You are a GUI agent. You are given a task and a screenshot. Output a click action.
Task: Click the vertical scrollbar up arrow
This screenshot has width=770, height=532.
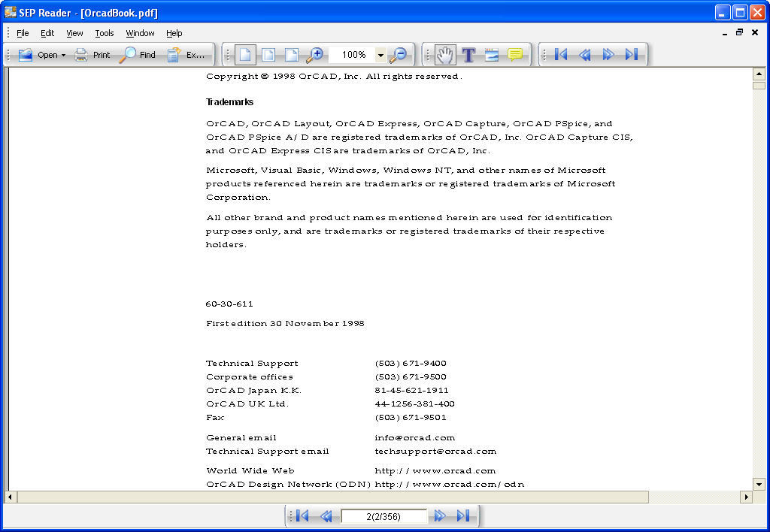click(759, 74)
